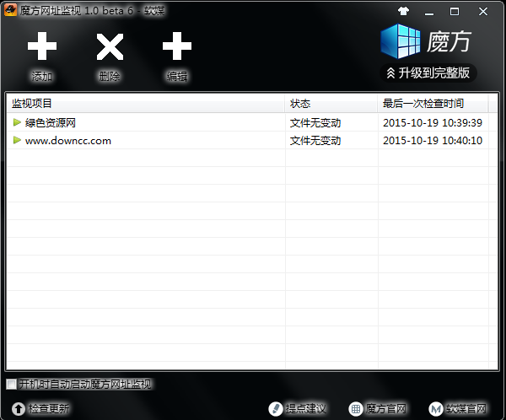Click the 检查更新 link text

pos(49,409)
